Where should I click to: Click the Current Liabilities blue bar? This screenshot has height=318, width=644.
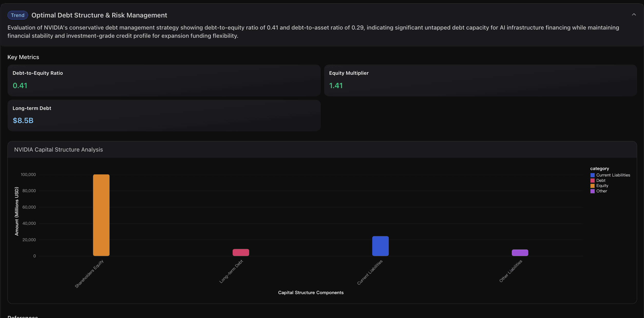[x=380, y=246]
